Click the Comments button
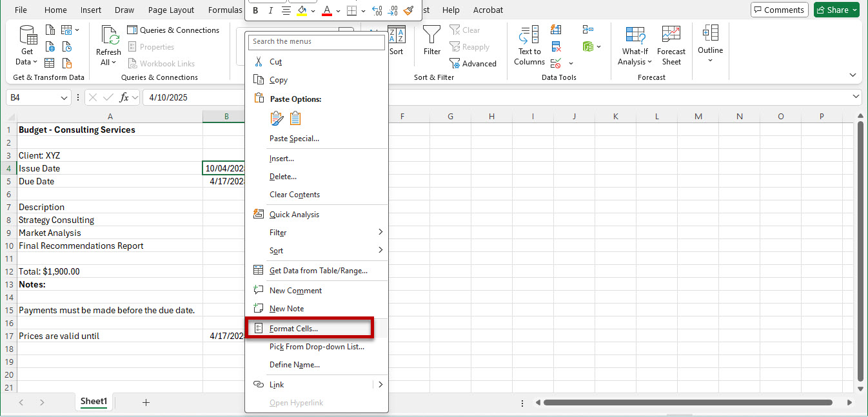Image resolution: width=868 pixels, height=417 pixels. pos(779,10)
